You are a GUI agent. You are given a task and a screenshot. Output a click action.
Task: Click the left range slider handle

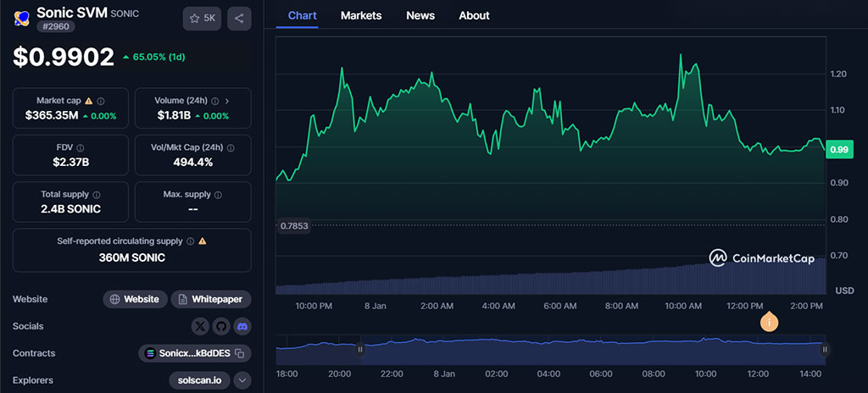point(360,349)
